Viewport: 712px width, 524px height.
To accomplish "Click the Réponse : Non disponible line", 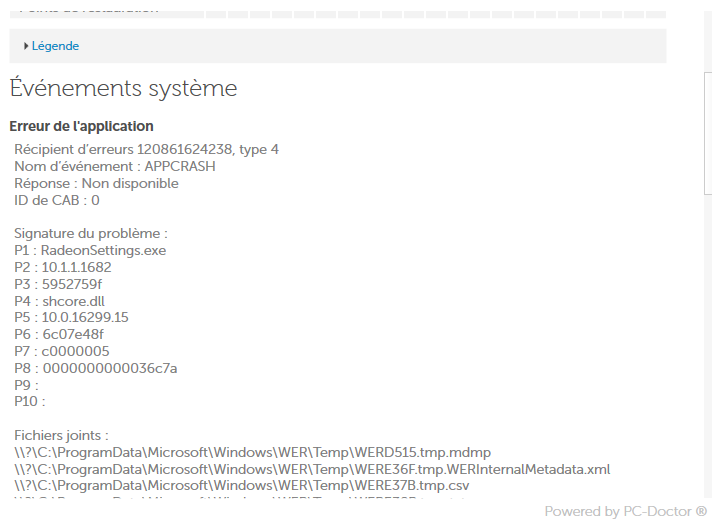I will click(x=96, y=183).
